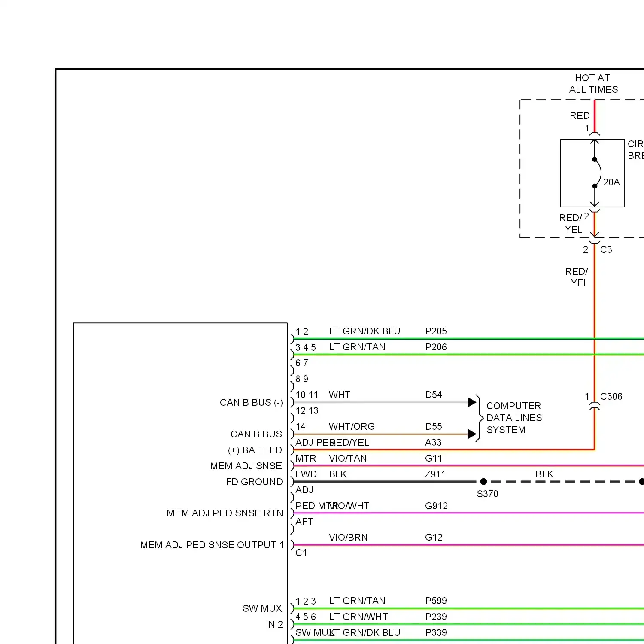Screen dimensions: 644x644
Task: Select the pin numbers 4 5 6 label
Action: pyautogui.click(x=306, y=617)
